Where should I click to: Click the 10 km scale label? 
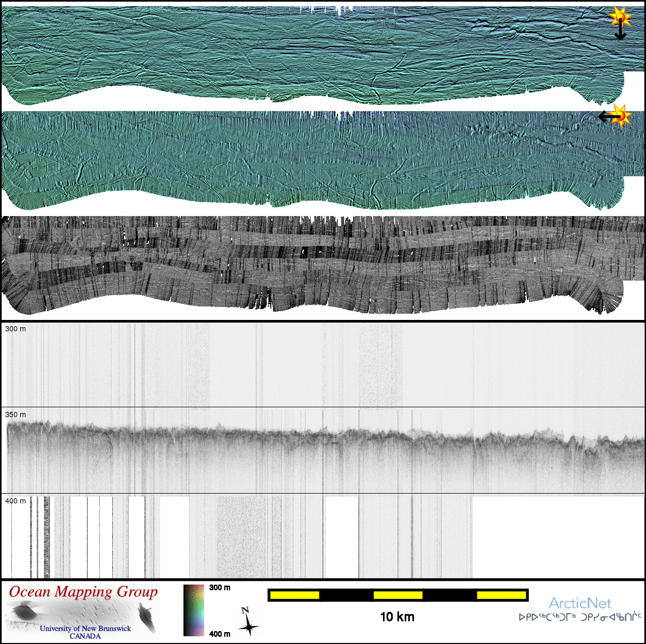(397, 617)
